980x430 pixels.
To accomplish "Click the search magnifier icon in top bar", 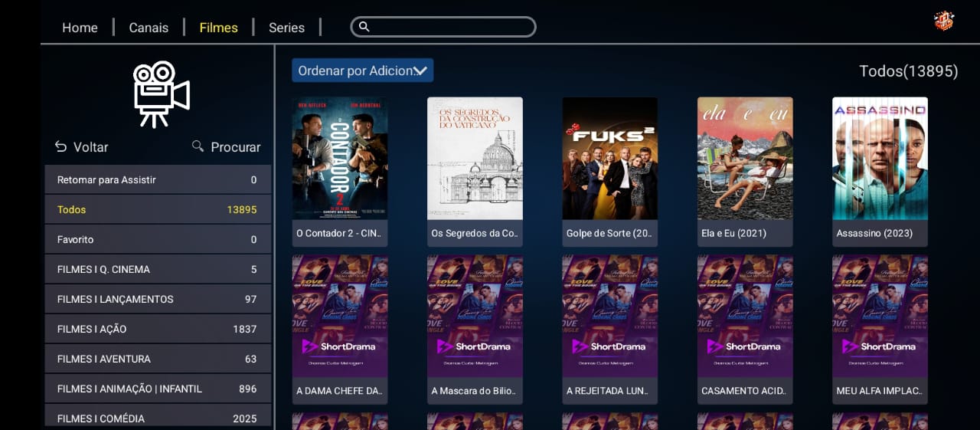I will tap(364, 27).
